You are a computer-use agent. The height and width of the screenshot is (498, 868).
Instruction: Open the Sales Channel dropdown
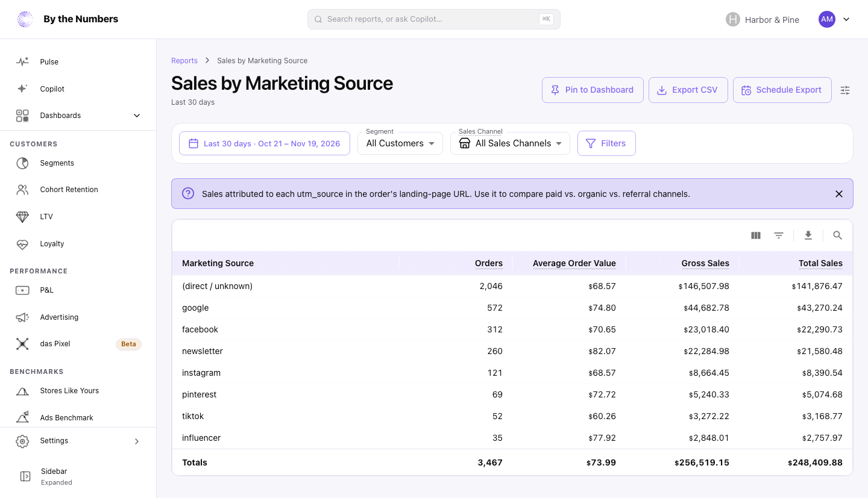(x=510, y=143)
